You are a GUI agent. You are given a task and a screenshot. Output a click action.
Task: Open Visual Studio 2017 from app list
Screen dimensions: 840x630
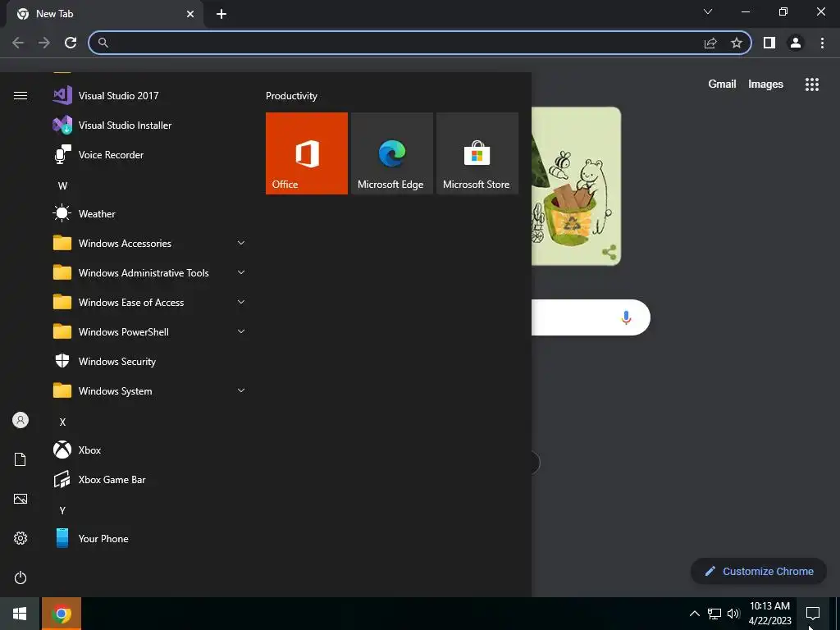(149, 96)
